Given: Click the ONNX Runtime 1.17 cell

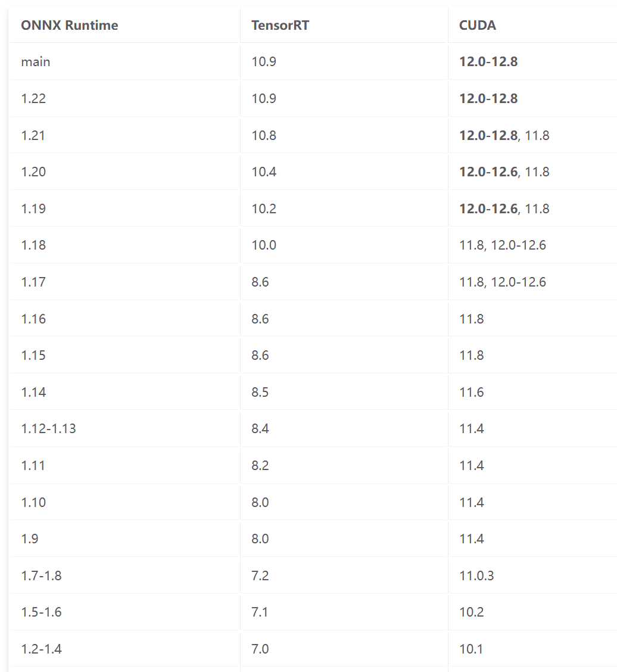Looking at the screenshot, I should point(33,282).
